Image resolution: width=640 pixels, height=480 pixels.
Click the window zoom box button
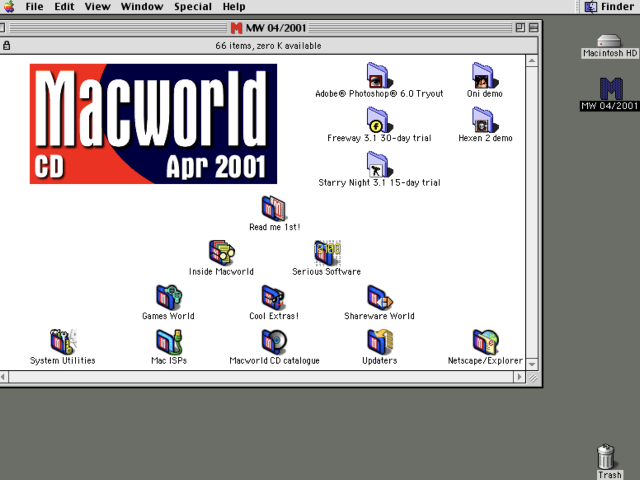point(520,28)
